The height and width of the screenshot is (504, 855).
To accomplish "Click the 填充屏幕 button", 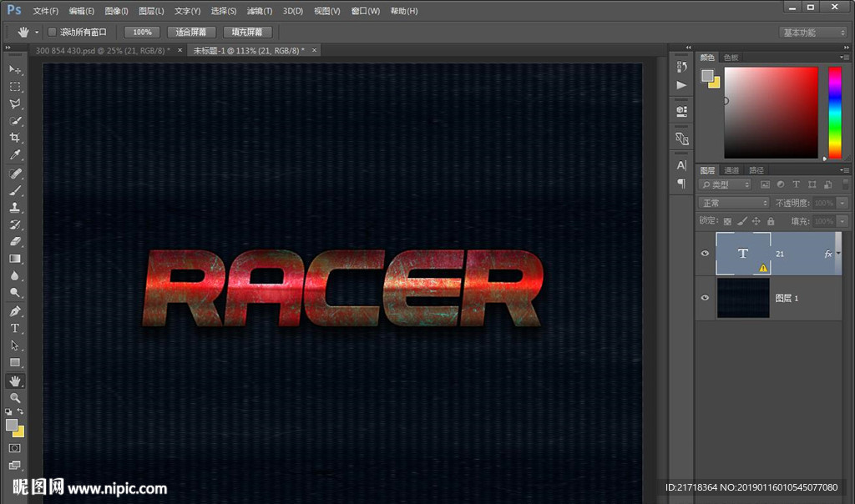I will [247, 32].
